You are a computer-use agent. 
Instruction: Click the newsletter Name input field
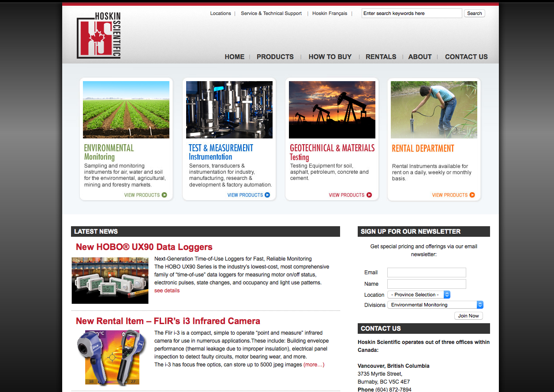(x=427, y=284)
